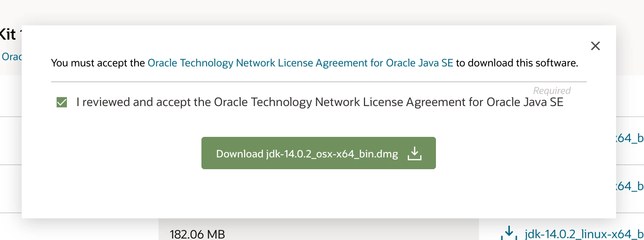Open the Oracle Technology Network License Agreement link
Screen dimensions: 644x240
[x=300, y=63]
